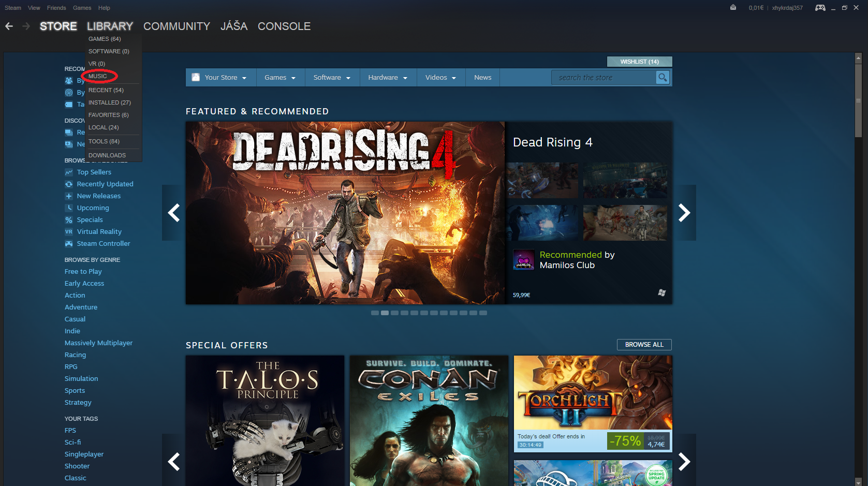
Task: Click in the search the store field
Action: 604,78
